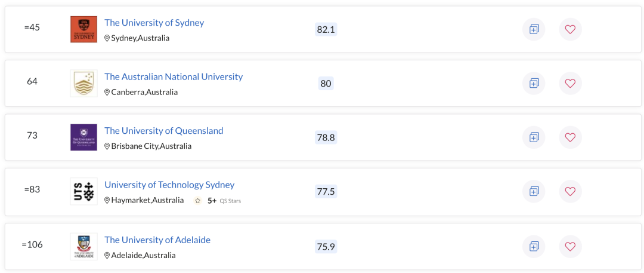Favorite The University of Sydney
Viewport: 644px width, 273px height.
tap(570, 29)
